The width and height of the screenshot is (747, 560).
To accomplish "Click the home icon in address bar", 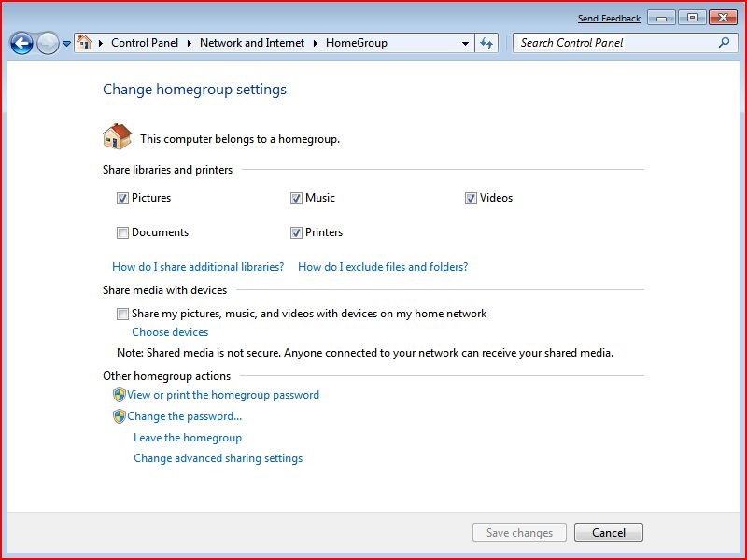I will (x=84, y=42).
